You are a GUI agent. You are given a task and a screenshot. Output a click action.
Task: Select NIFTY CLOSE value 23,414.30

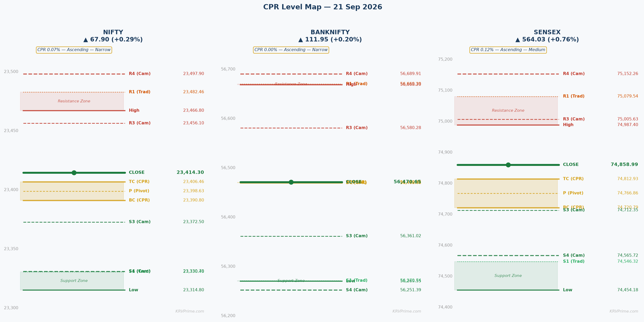pyautogui.click(x=190, y=173)
